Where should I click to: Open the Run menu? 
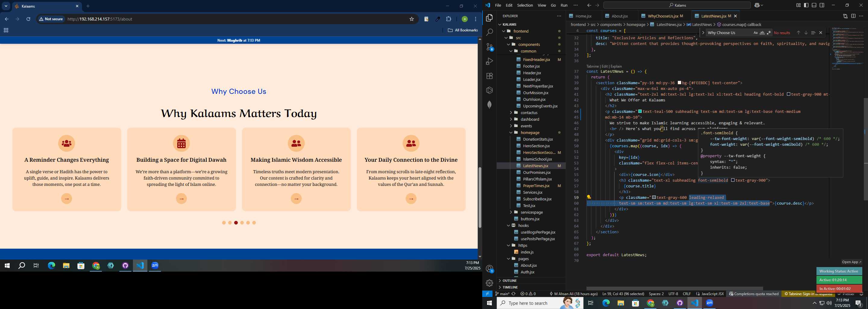pyautogui.click(x=564, y=5)
